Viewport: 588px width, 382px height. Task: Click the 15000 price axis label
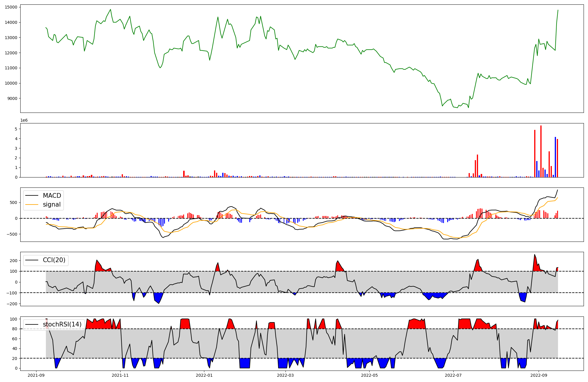click(x=11, y=7)
